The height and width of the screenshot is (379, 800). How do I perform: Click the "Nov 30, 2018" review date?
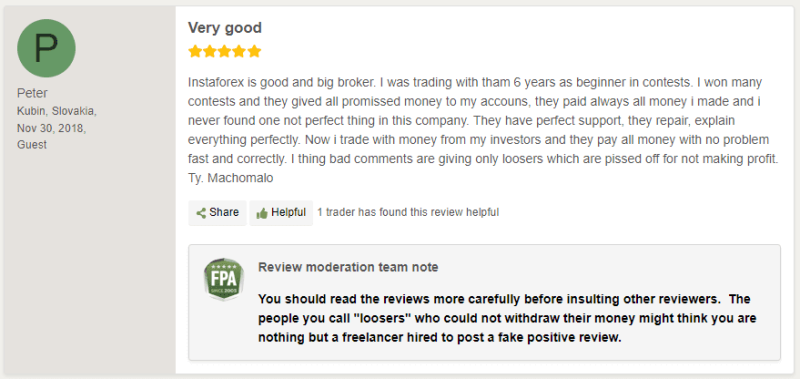point(52,128)
